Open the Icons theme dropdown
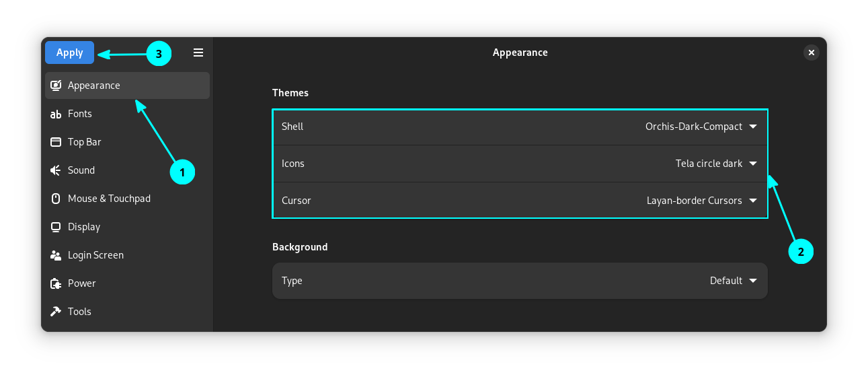Image resolution: width=868 pixels, height=377 pixels. tap(753, 164)
